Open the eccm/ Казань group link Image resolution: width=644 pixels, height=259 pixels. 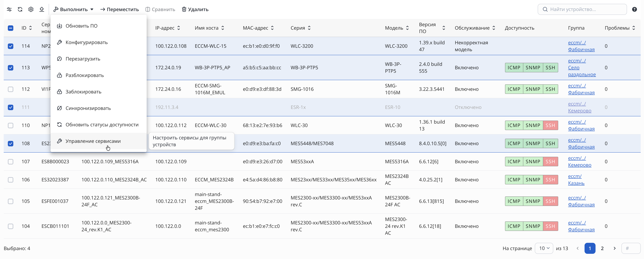(x=576, y=180)
